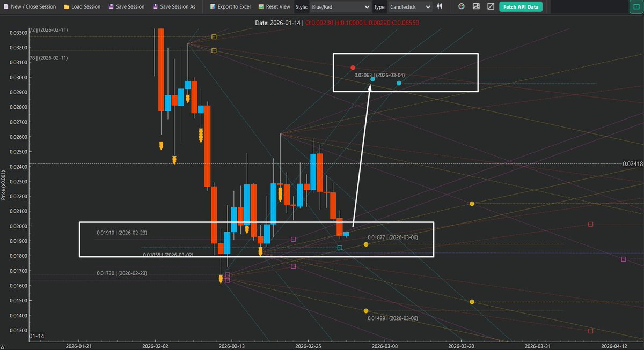
Task: Click the yellow dot near the 0.01429 label
Action: tap(365, 310)
